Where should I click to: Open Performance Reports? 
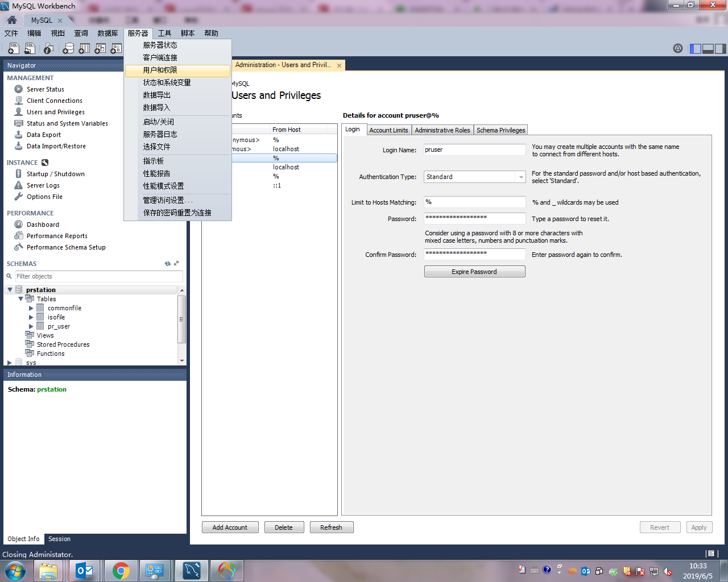point(57,236)
